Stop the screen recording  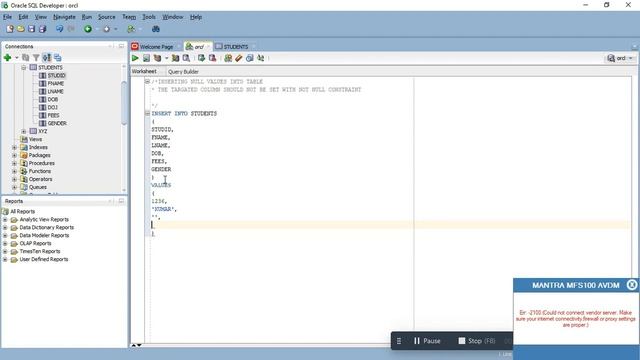477,341
